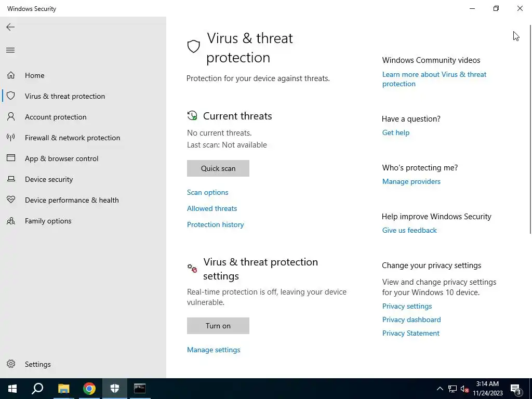Image resolution: width=532 pixels, height=399 pixels.
Task: Click the App & browser window icon
Action: point(11,158)
